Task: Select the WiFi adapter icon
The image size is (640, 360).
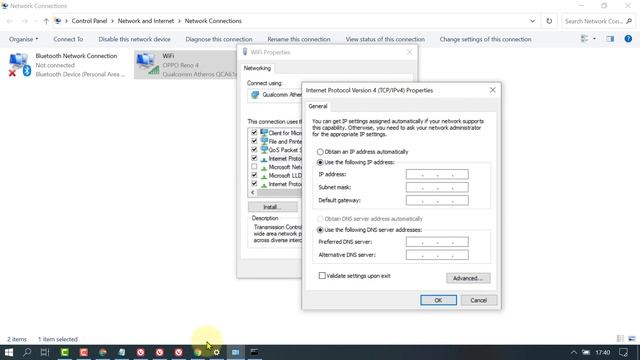Action: (x=148, y=64)
